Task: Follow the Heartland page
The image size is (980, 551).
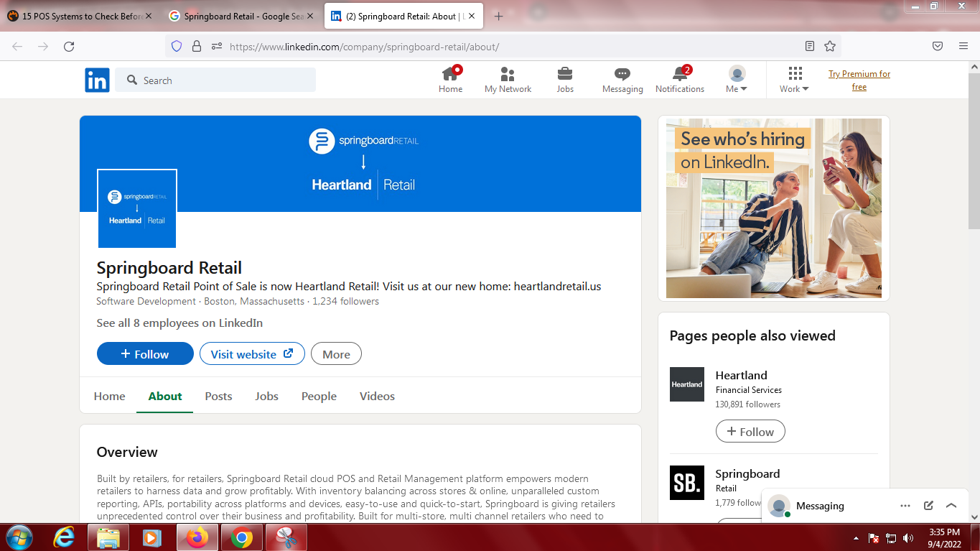Action: (750, 431)
